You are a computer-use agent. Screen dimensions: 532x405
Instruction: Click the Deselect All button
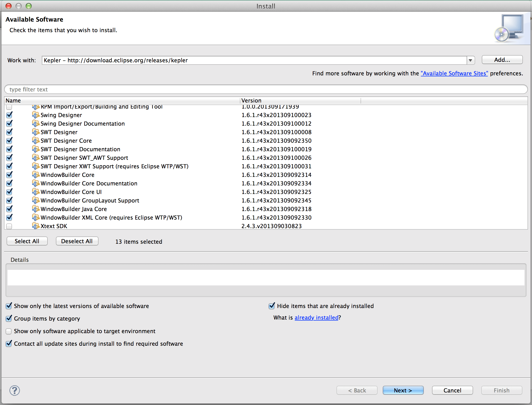click(x=77, y=241)
